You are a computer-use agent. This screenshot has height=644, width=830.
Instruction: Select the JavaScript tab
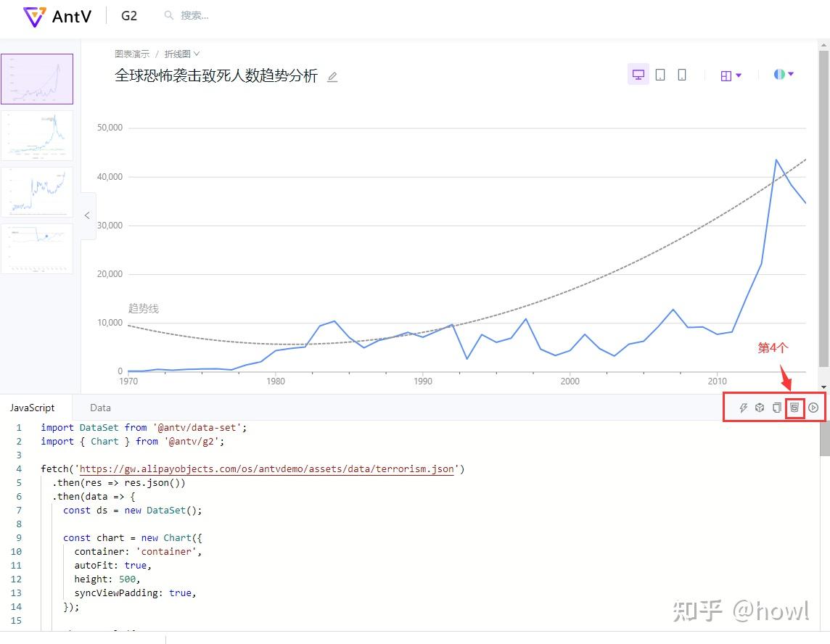click(33, 407)
